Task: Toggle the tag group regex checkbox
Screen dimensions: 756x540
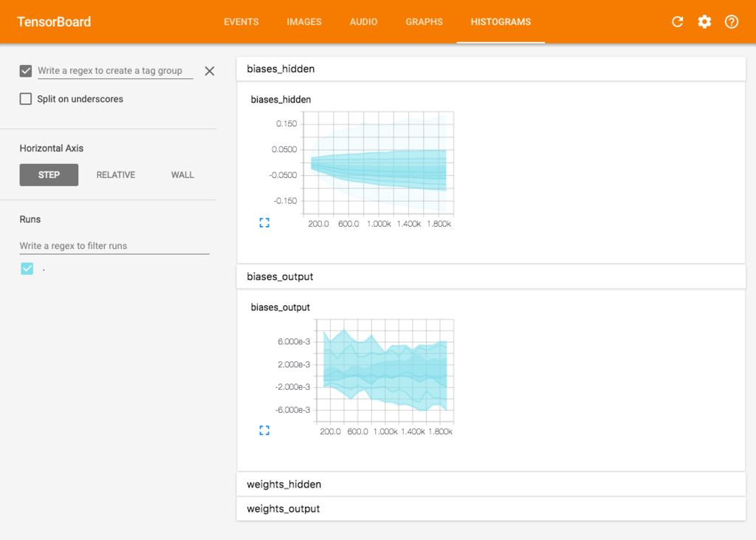Action: point(26,71)
